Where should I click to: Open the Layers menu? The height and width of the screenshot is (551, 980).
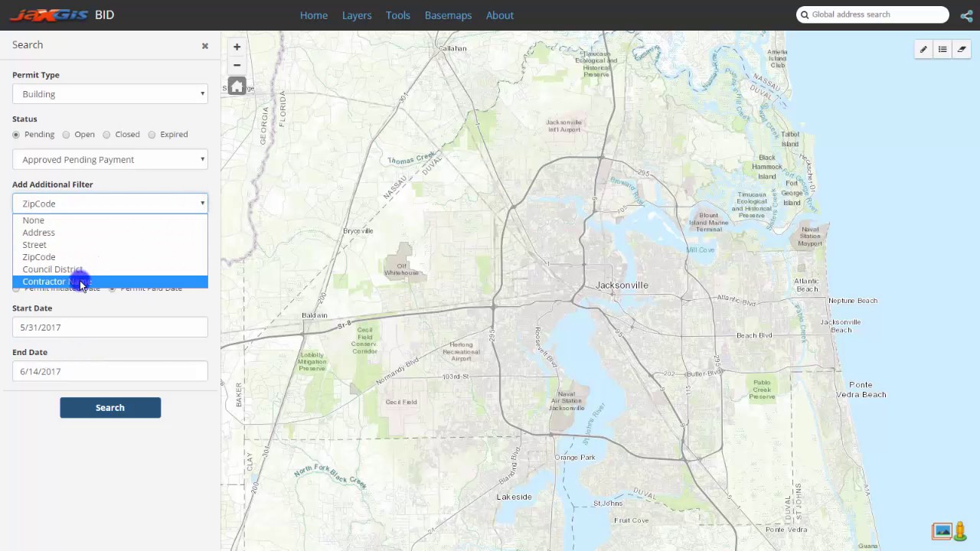coord(357,15)
